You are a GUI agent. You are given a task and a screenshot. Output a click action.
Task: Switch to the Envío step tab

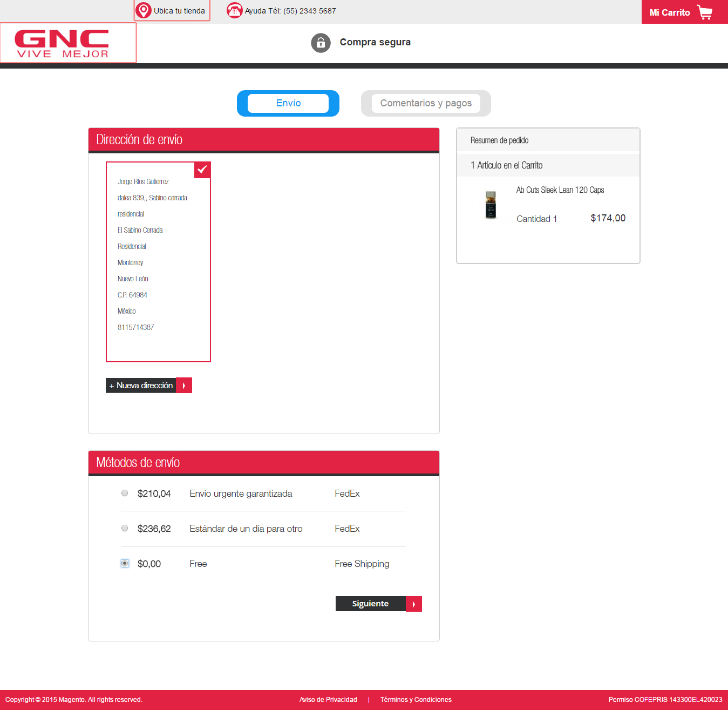click(x=288, y=103)
